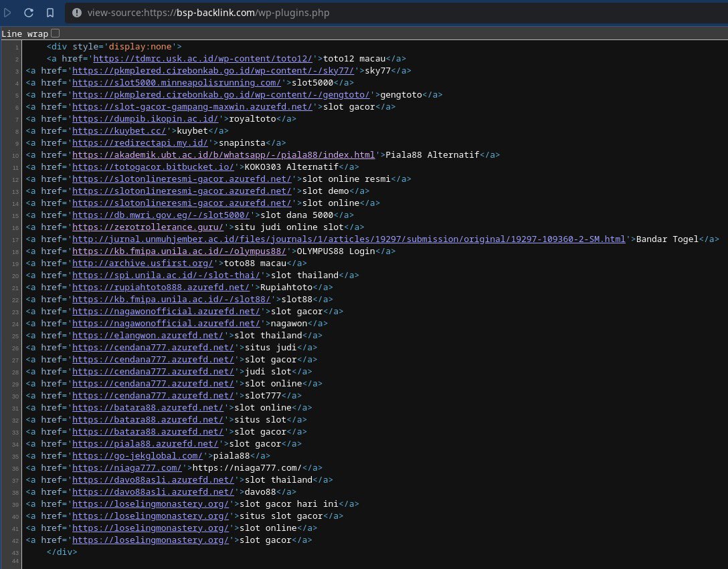
Task: Open the zerotrollerance.guru link
Action: (148, 227)
